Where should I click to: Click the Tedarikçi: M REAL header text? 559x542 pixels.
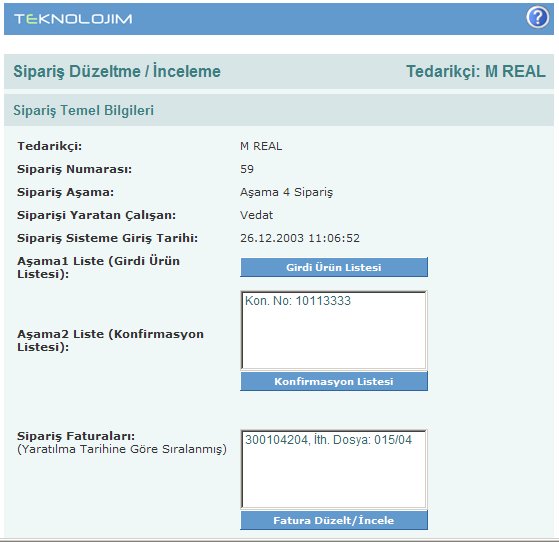pyautogui.click(x=476, y=71)
